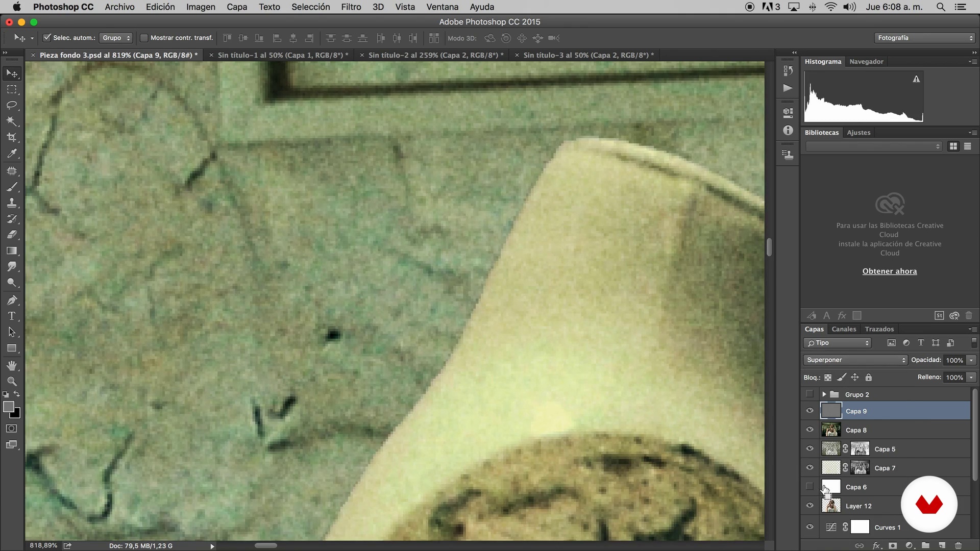Click the background color swatch
The height and width of the screenshot is (551, 980).
click(x=17, y=414)
